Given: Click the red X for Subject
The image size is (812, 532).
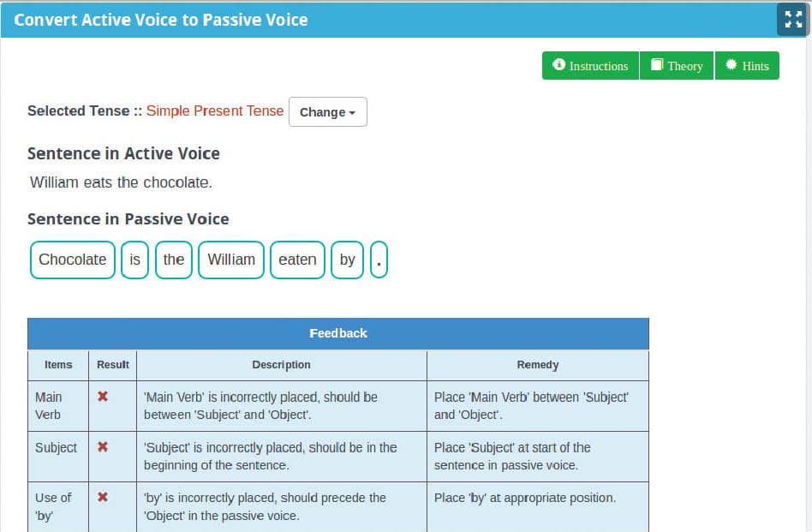Looking at the screenshot, I should [103, 447].
